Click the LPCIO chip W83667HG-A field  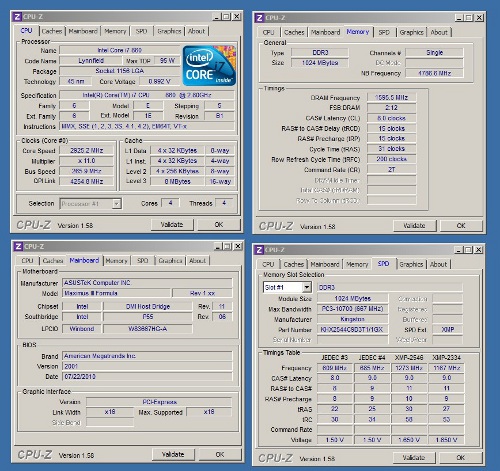pyautogui.click(x=148, y=329)
